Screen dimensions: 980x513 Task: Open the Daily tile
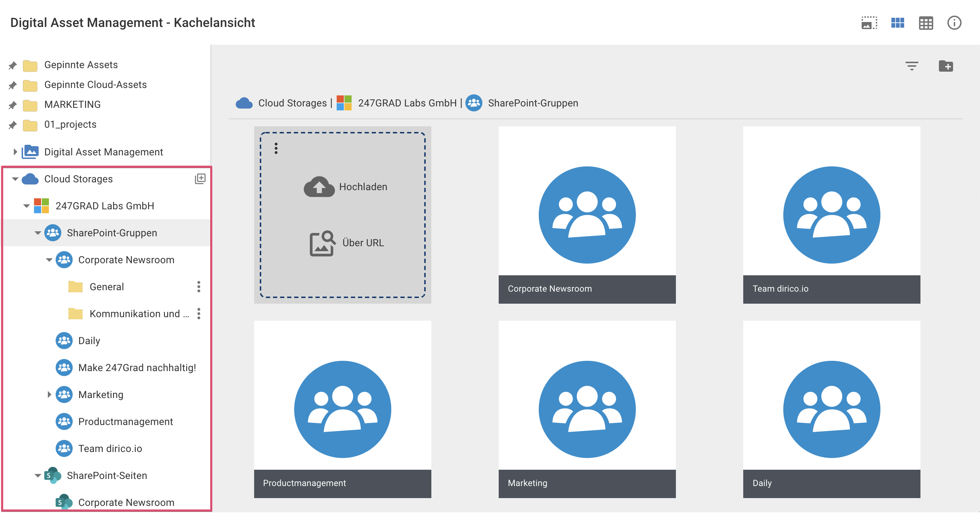831,409
